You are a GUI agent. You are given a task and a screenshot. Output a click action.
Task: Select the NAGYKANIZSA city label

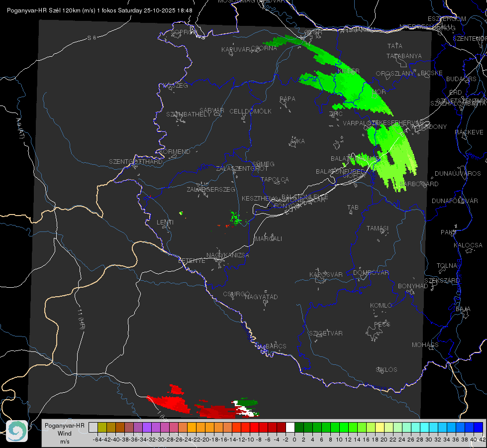(x=228, y=255)
